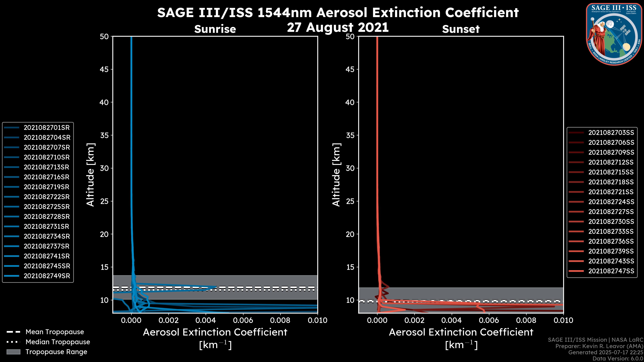This screenshot has width=644, height=362.
Task: Click the Sunrise plot title
Action: (x=215, y=29)
